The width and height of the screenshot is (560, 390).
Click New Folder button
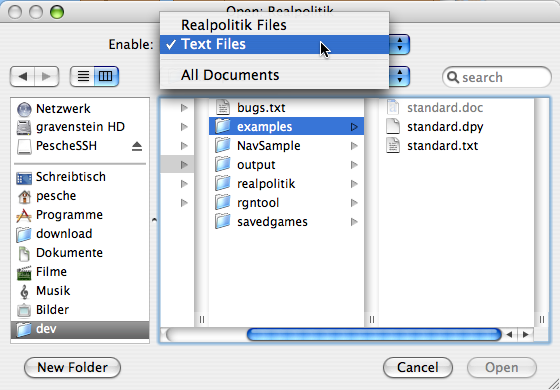point(72,368)
